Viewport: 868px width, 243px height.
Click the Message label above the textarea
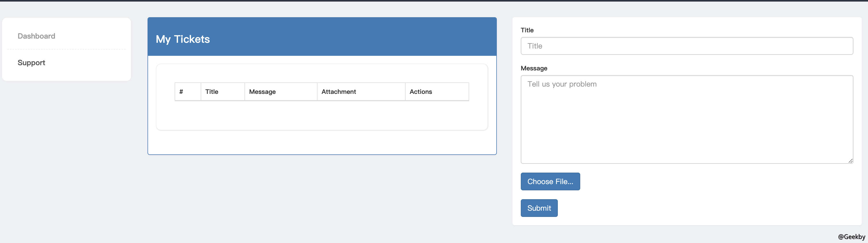point(534,68)
